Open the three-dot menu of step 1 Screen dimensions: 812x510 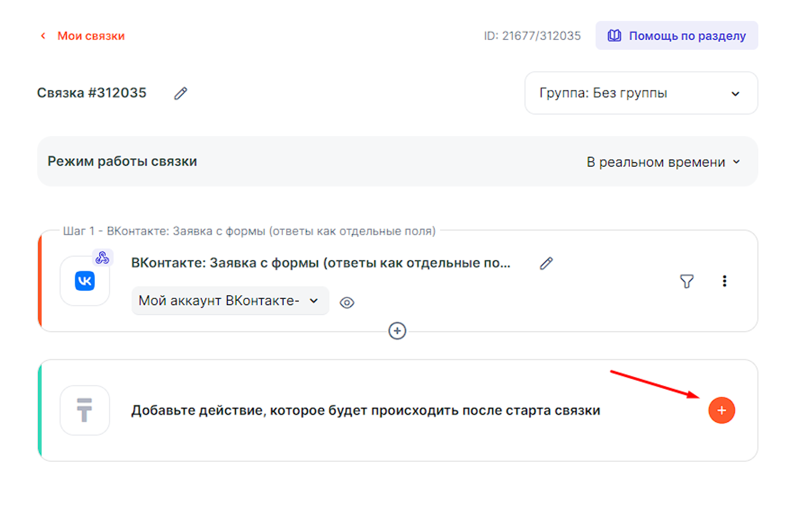pos(725,281)
